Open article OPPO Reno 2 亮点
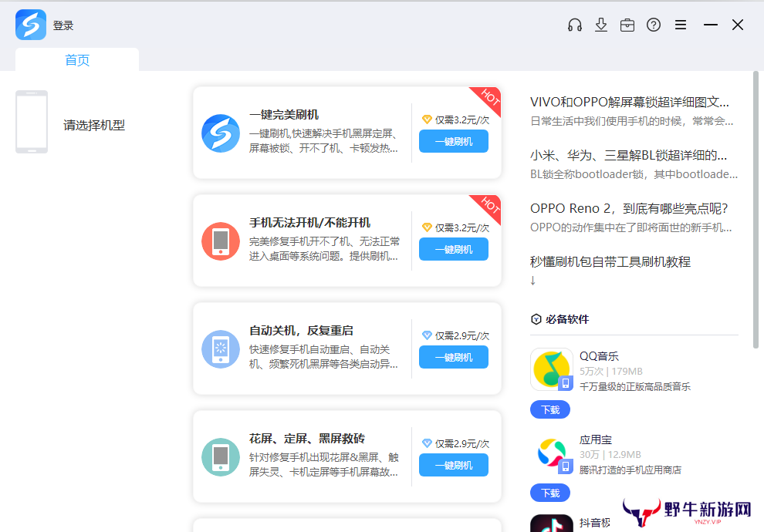Image resolution: width=764 pixels, height=532 pixels. (628, 208)
